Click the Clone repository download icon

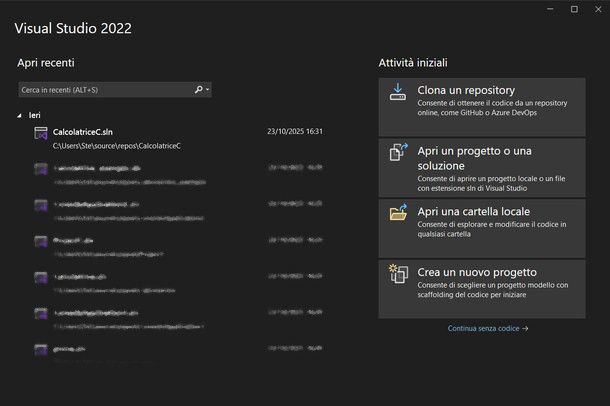tap(398, 92)
